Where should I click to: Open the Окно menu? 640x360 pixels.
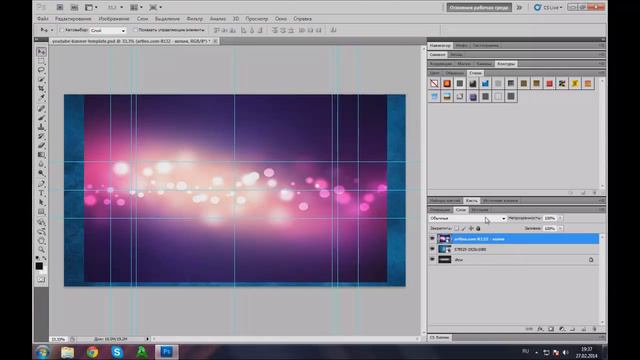[x=280, y=19]
